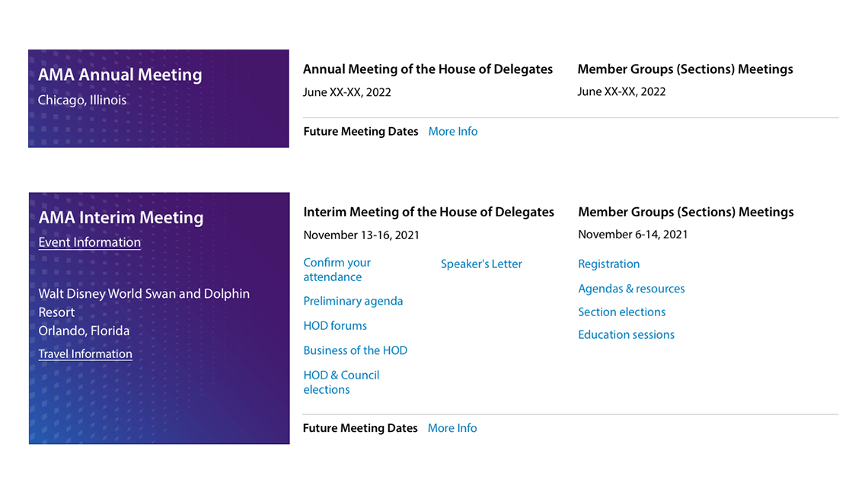
Task: Click the AMA Annual Meeting banner title
Action: (x=120, y=75)
